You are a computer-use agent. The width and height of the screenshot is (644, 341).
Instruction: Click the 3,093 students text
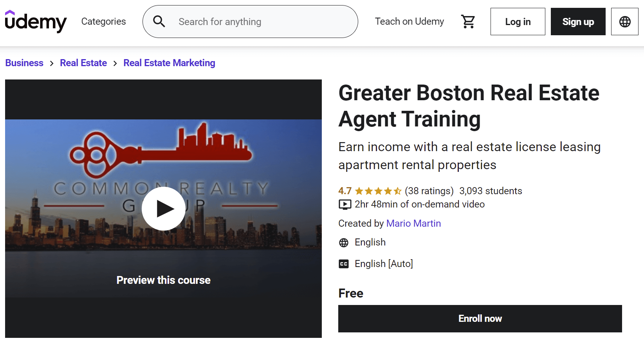coord(491,191)
